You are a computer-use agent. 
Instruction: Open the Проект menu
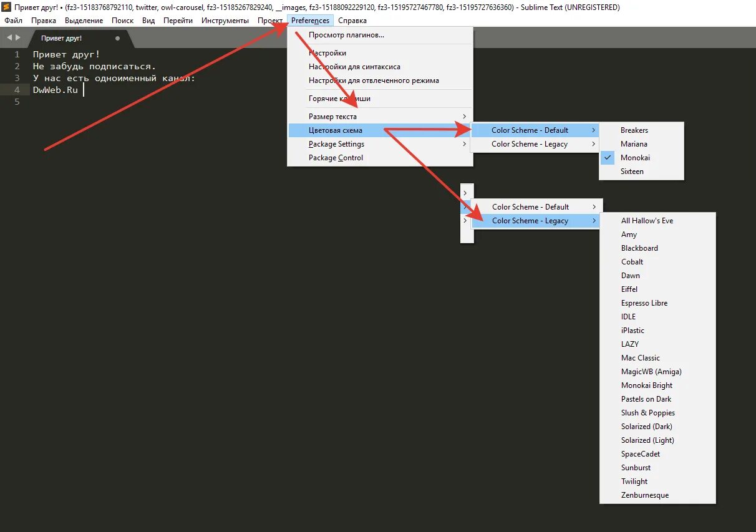coord(270,21)
